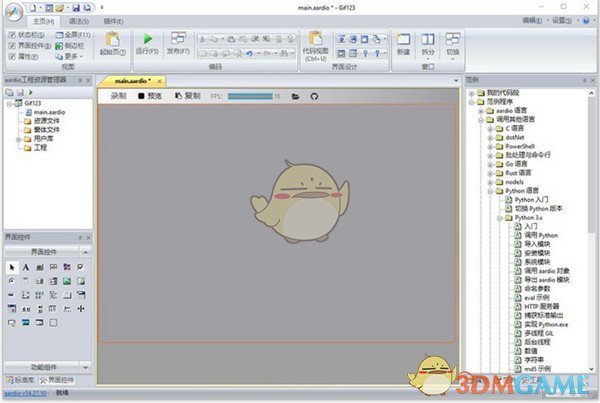Expand the PowerShell folder in samples tree
This screenshot has height=403, width=600.
pos(490,147)
